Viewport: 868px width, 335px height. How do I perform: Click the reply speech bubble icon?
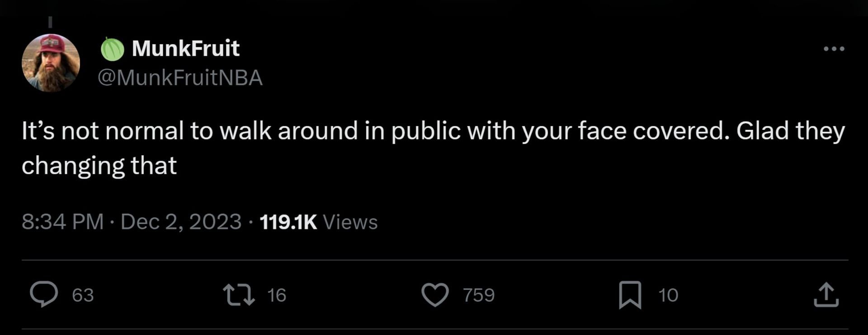tap(44, 294)
